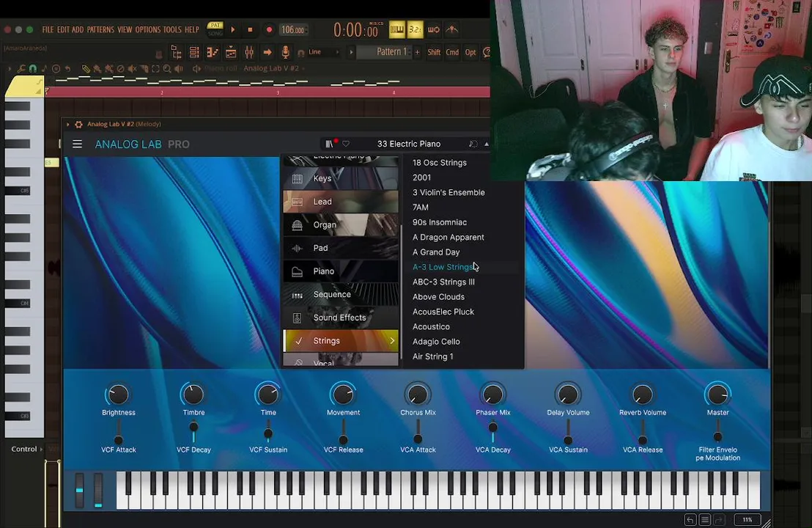The height and width of the screenshot is (528, 812).
Task: Select the slice tool in piano roll
Action: (x=144, y=68)
